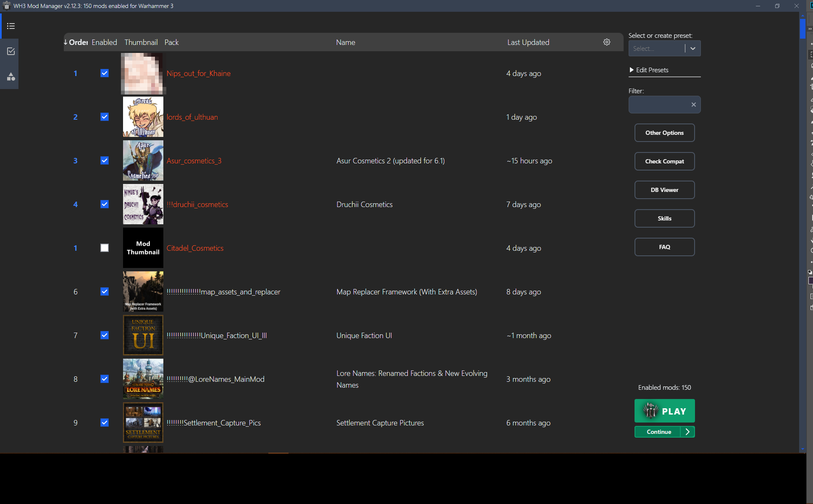Sort by Last Updated column header
Image resolution: width=813 pixels, height=504 pixels.
point(528,42)
